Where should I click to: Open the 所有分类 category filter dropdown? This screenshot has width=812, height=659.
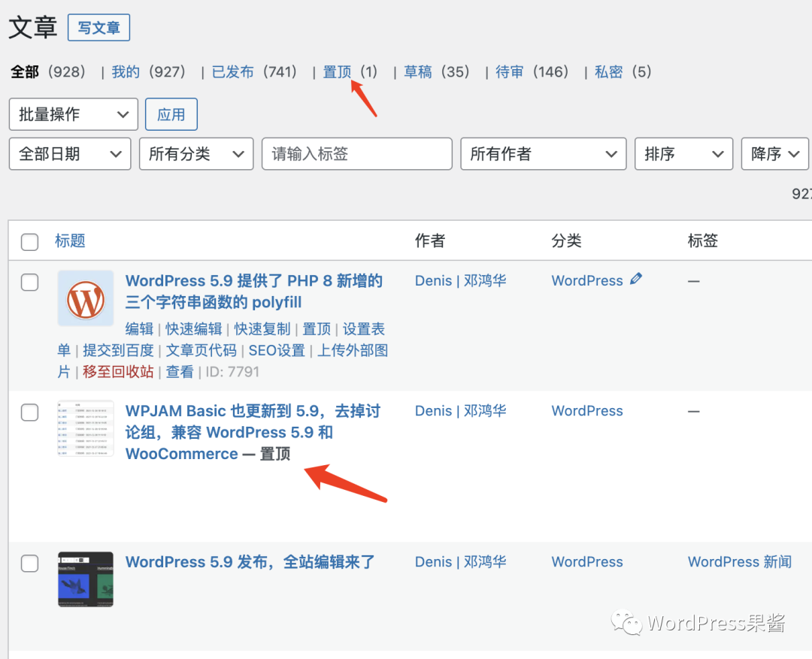click(x=196, y=154)
